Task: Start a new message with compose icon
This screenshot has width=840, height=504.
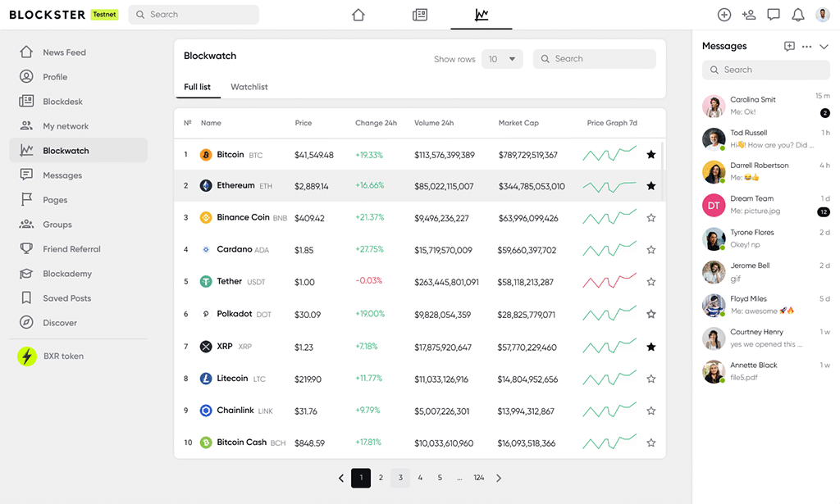Action: 789,47
